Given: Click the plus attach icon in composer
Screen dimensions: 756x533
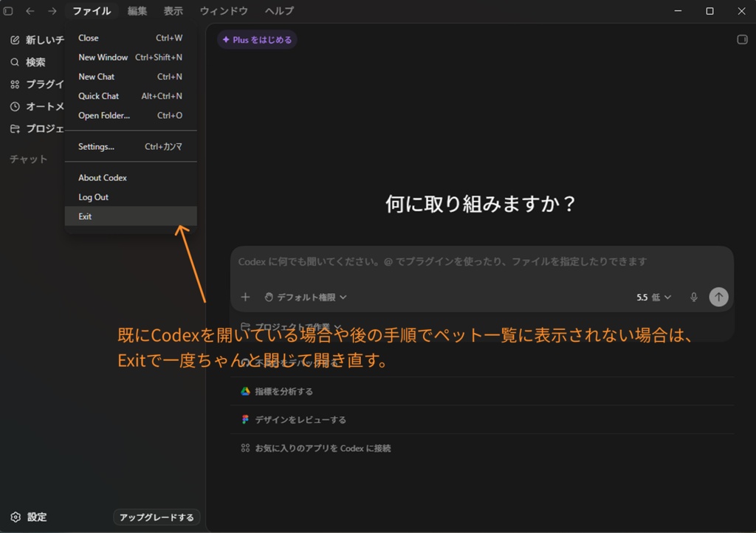Looking at the screenshot, I should point(245,297).
